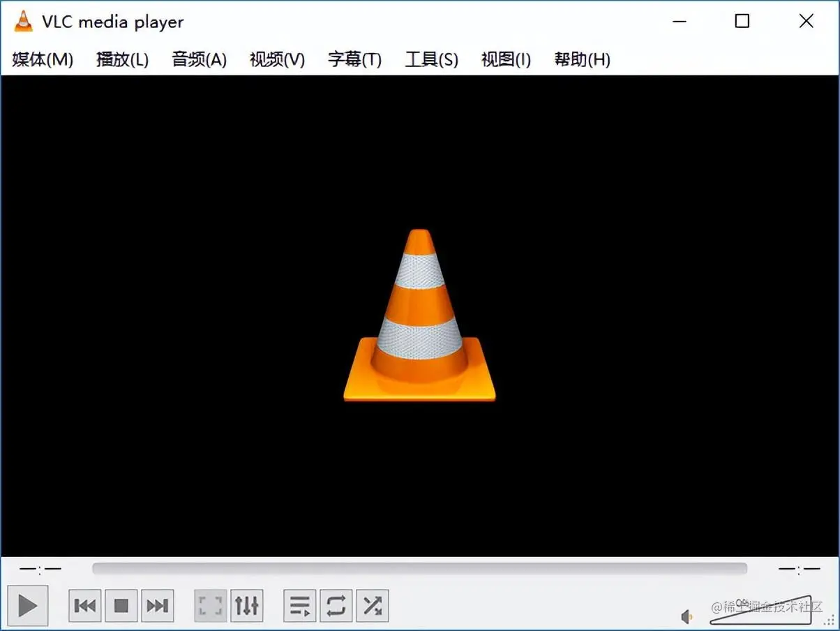Show the playlist view

[300, 605]
